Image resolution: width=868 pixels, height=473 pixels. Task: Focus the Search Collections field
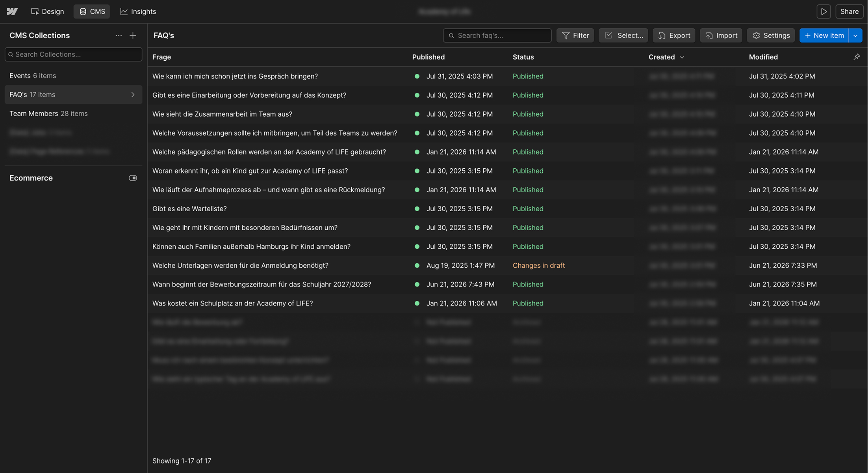[x=74, y=54]
